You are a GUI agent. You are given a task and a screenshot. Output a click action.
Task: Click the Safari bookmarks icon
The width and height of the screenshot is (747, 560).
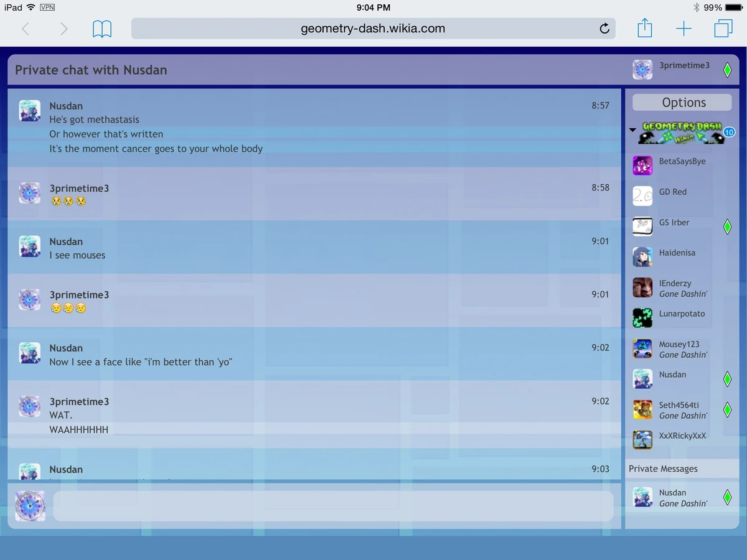102,28
